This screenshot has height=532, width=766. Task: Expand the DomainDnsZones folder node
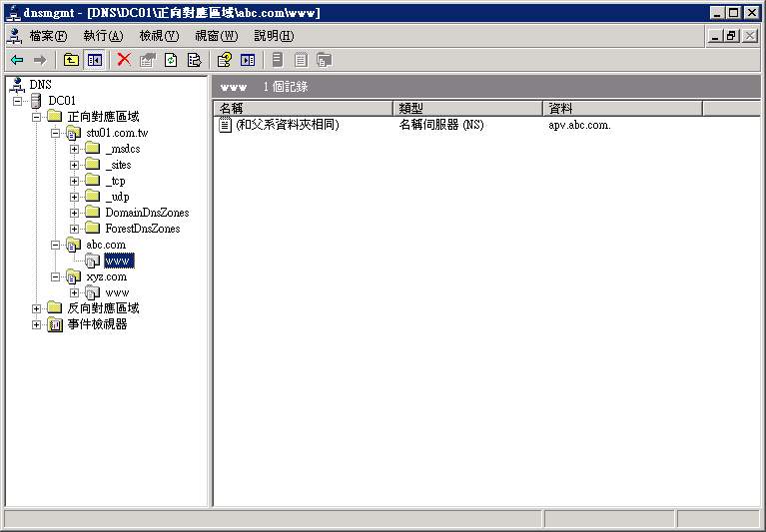tap(74, 213)
